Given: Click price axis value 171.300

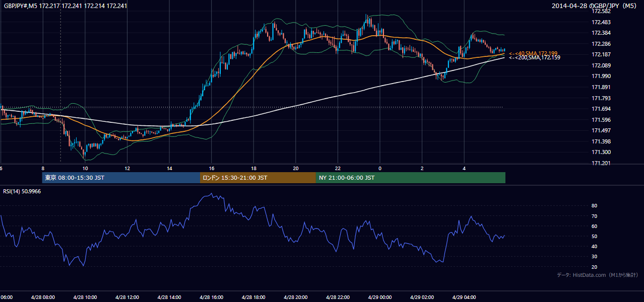Looking at the screenshot, I should tap(601, 152).
